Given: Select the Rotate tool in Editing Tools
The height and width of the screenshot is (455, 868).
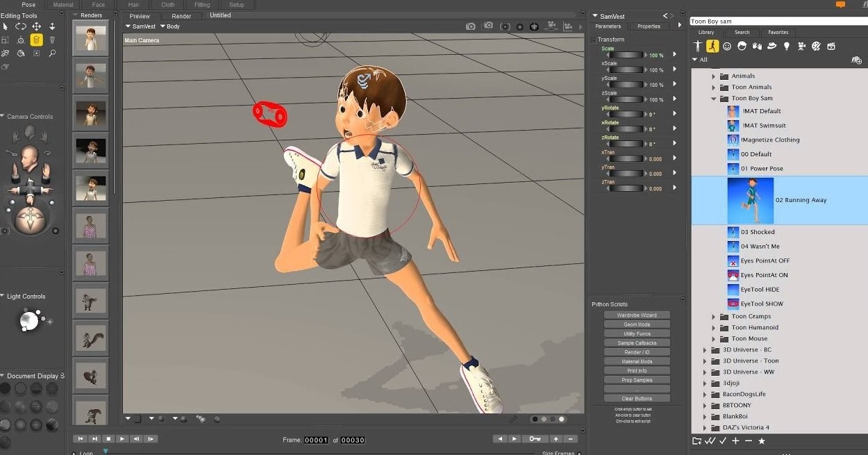Looking at the screenshot, I should point(21,26).
